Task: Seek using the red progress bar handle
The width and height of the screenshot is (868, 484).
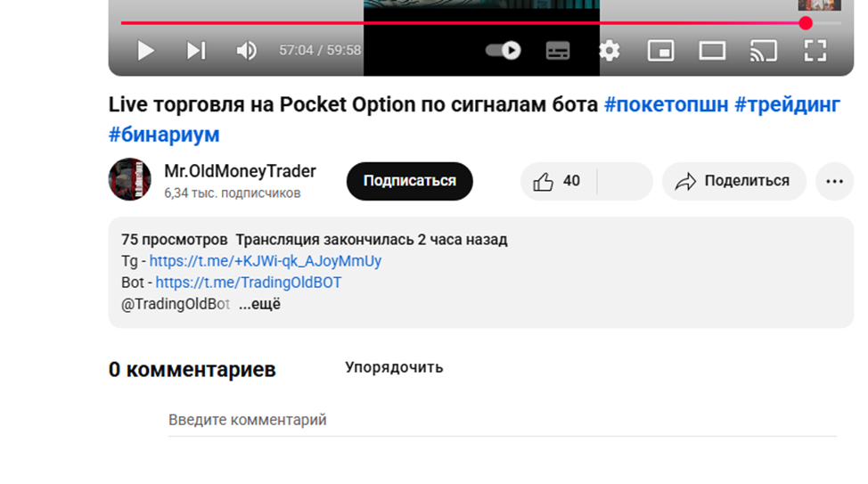Action: [806, 22]
